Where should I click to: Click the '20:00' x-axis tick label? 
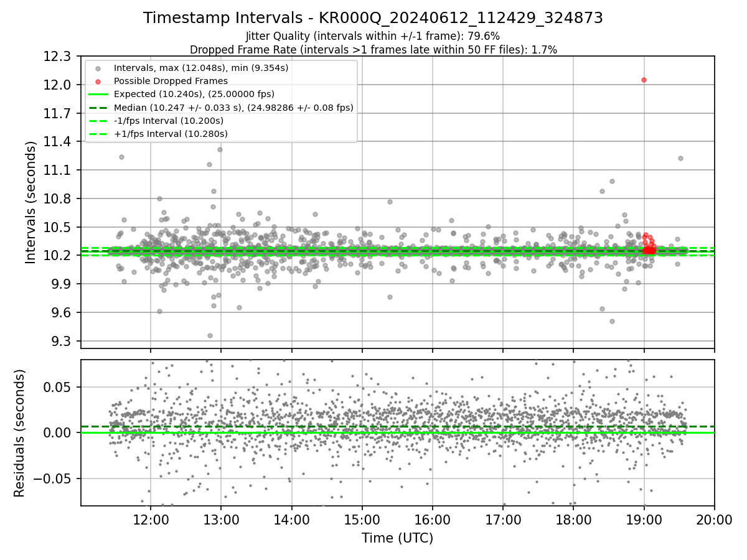(714, 520)
